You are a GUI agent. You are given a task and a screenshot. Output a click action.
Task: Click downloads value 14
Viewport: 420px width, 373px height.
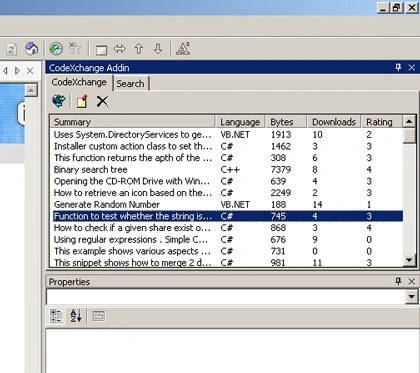317,205
